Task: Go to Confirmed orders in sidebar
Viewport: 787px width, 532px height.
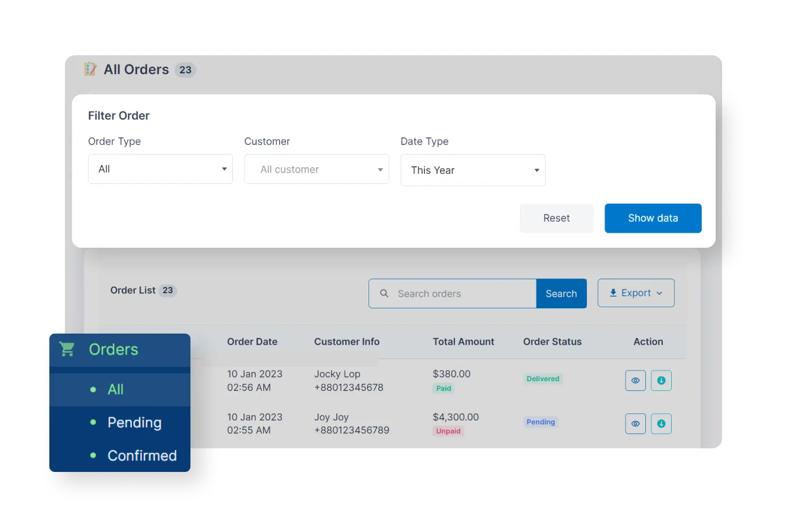Action: coord(142,455)
